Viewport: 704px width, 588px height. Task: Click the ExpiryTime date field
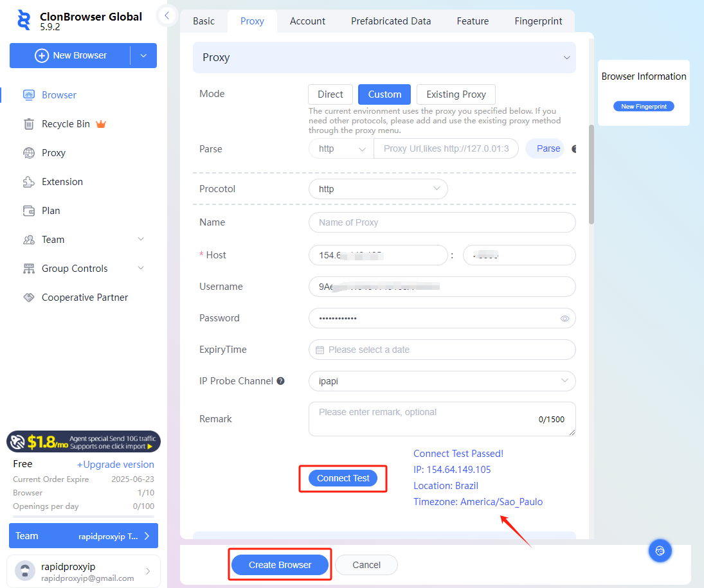[442, 350]
